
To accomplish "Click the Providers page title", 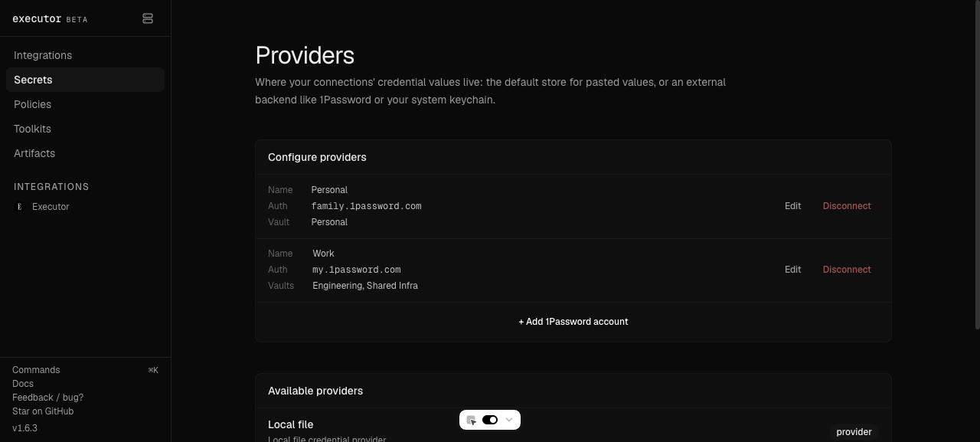I will (305, 55).
